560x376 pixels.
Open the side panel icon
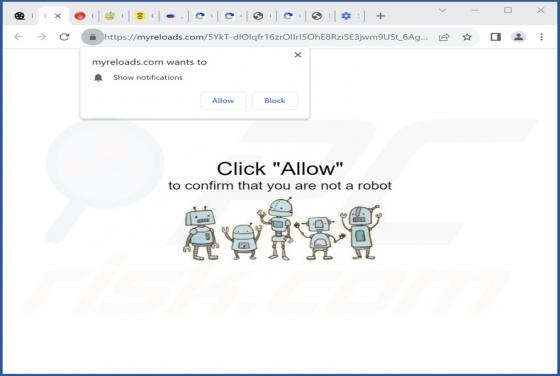pos(495,37)
